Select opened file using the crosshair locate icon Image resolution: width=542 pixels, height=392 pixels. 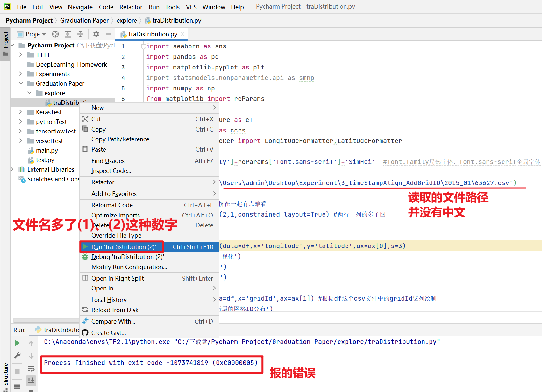coord(55,34)
